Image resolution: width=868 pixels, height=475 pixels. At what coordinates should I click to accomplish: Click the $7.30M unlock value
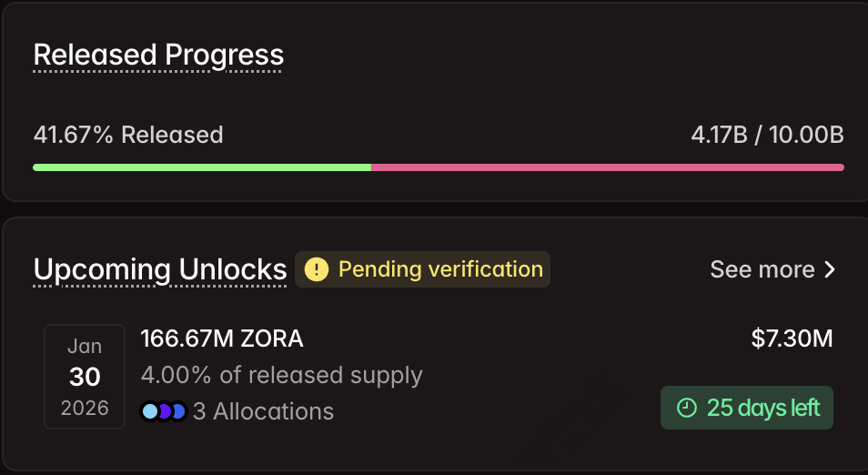coord(792,339)
